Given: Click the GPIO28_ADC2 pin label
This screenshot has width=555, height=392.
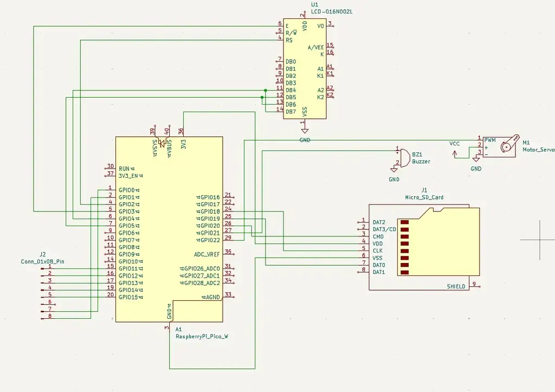Looking at the screenshot, I should click(202, 283).
